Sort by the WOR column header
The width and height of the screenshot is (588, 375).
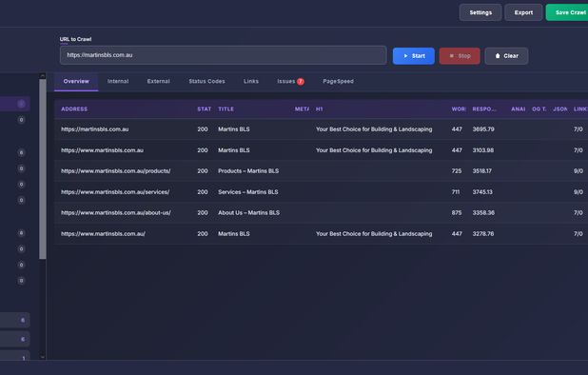tap(459, 109)
